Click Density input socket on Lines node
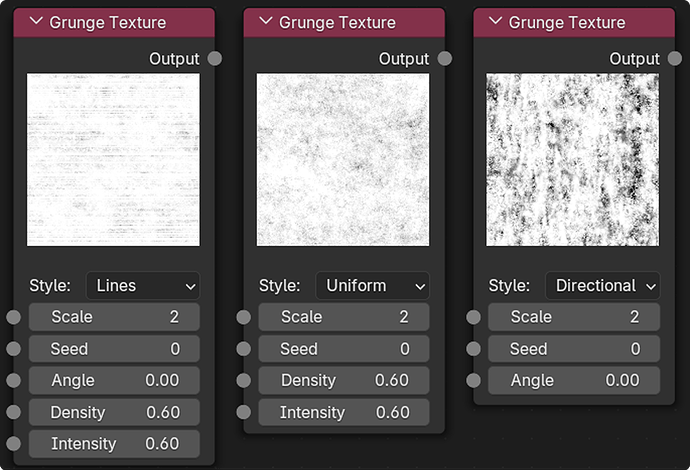Image resolution: width=690 pixels, height=470 pixels. coord(14,412)
